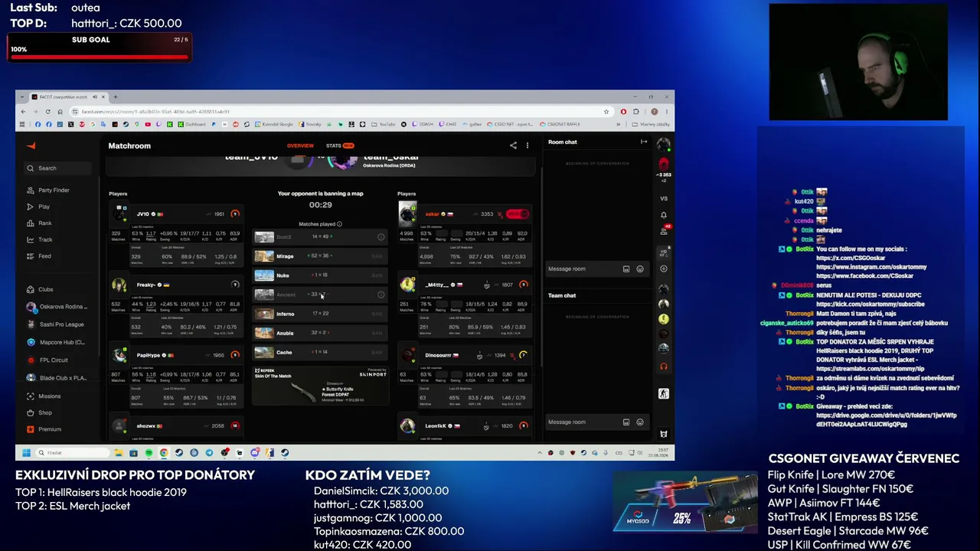The width and height of the screenshot is (980, 551).
Task: Focus the Windows taskbar search box
Action: 73,453
